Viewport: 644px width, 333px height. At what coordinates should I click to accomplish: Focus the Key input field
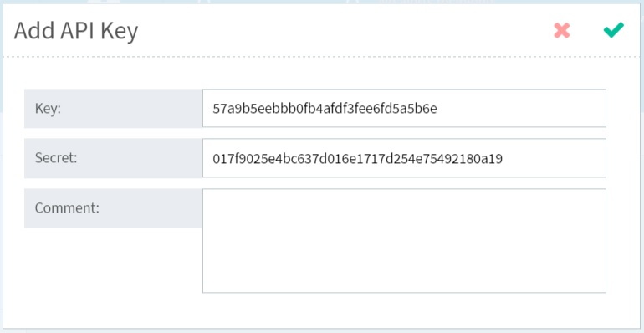404,108
